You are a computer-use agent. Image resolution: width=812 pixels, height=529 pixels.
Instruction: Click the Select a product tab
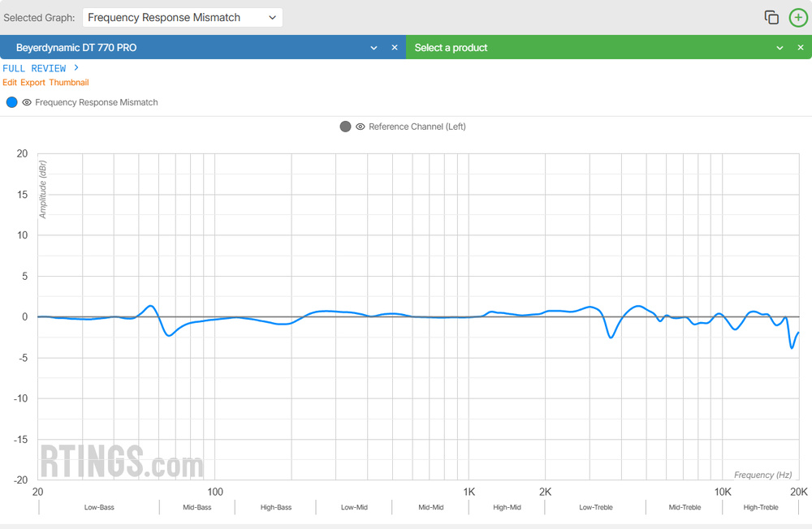point(568,48)
